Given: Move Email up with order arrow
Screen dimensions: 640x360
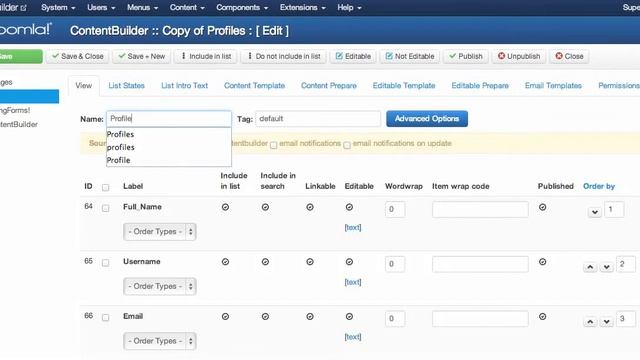Looking at the screenshot, I should [590, 322].
